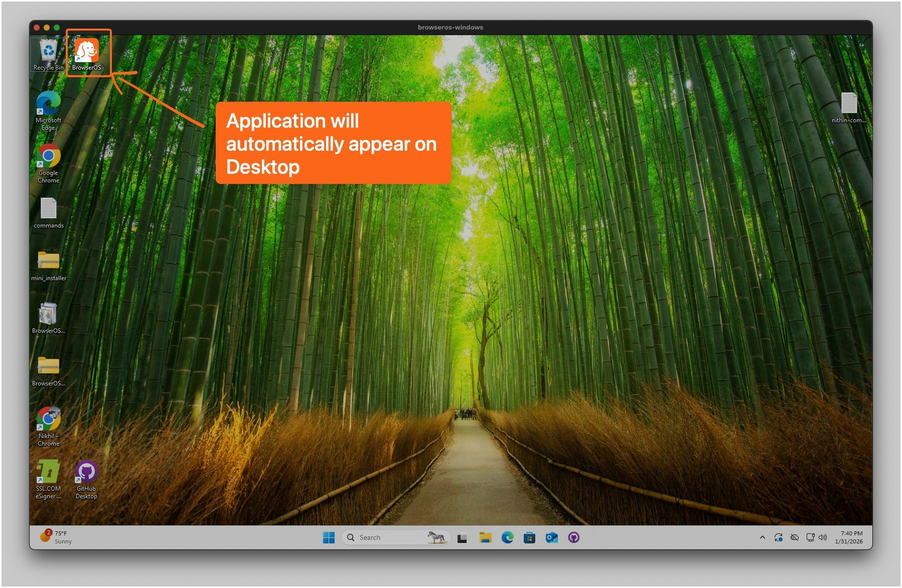Viewport: 902px width, 588px height.
Task: Show hidden icons with the tray chevron
Action: click(762, 537)
